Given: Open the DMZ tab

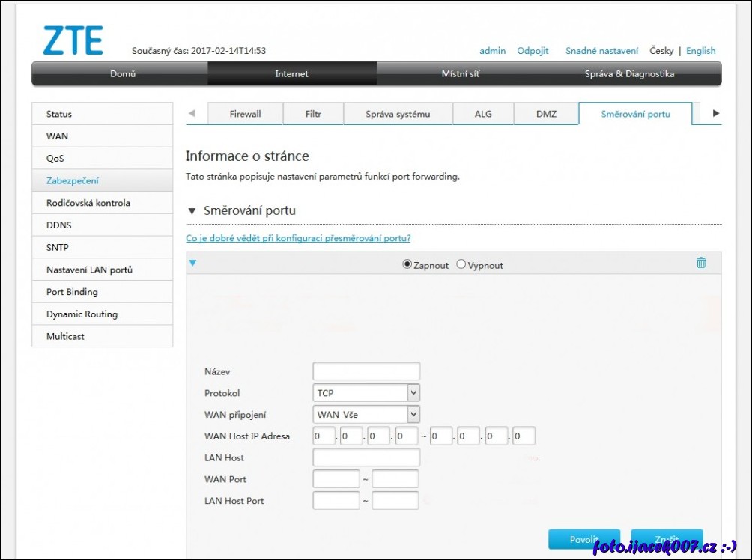Looking at the screenshot, I should pyautogui.click(x=546, y=114).
